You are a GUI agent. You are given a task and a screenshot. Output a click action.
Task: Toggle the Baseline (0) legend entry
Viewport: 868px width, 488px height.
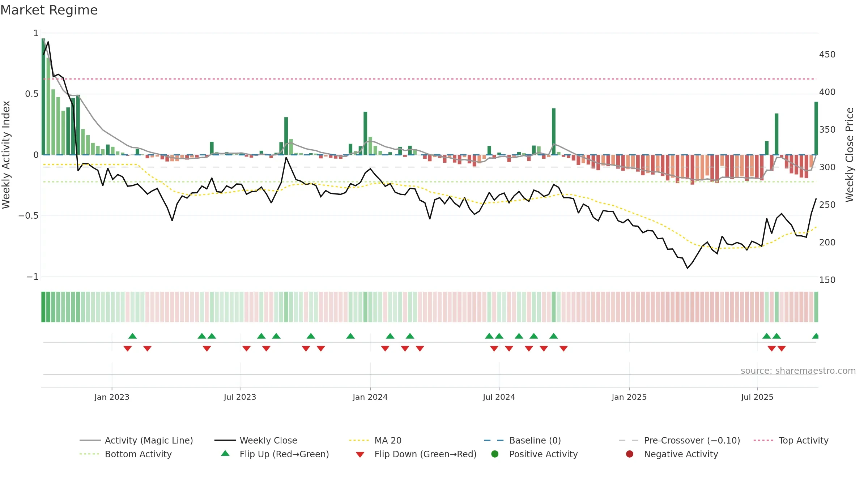pos(522,440)
